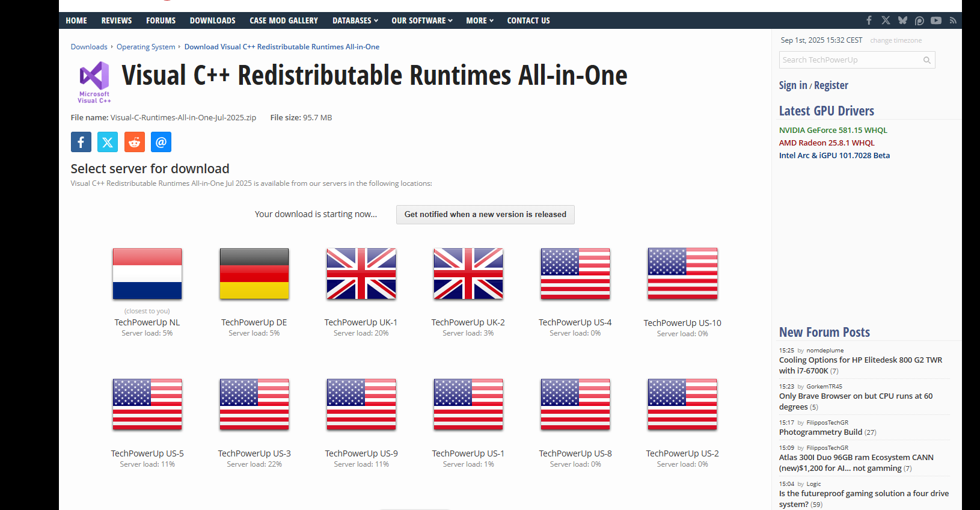Click the TechPowerUp US-10 server name
The width and height of the screenshot is (980, 510).
point(682,323)
